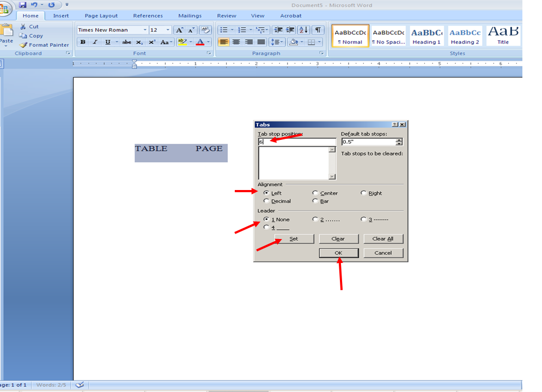Select the Strikethrough icon

point(126,41)
